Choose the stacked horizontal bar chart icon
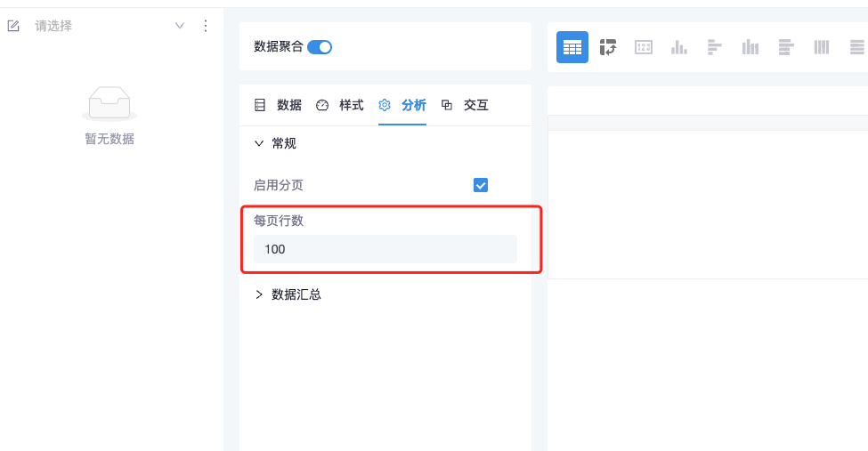The image size is (868, 451). tap(786, 47)
